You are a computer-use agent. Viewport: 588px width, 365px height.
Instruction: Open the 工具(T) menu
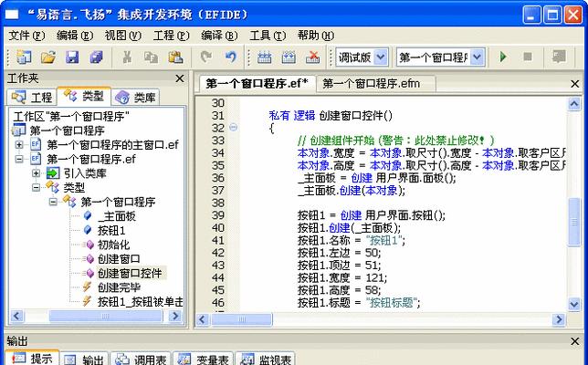(x=268, y=36)
